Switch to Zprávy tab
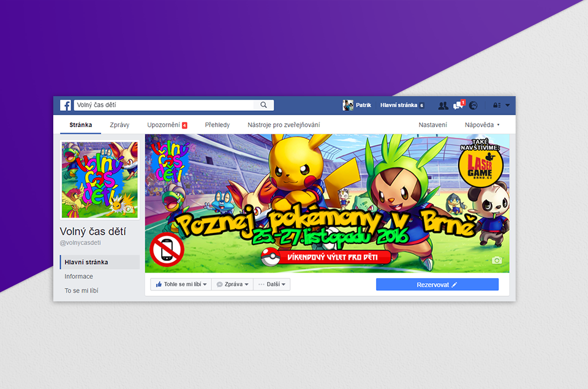The image size is (588, 389). click(x=119, y=124)
